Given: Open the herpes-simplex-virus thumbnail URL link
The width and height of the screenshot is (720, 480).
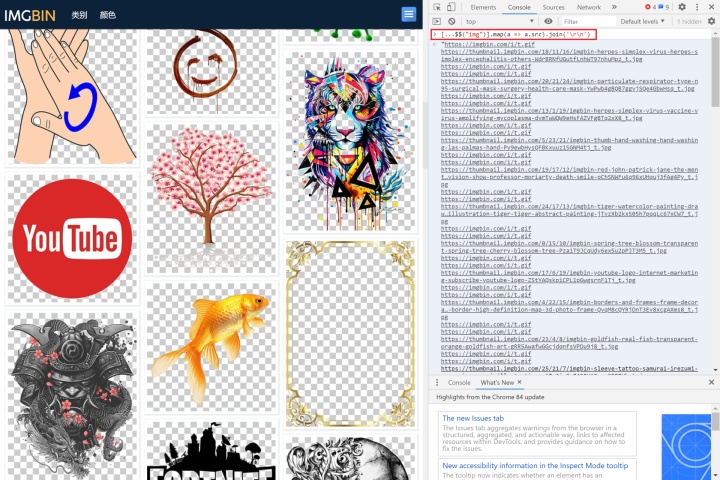Looking at the screenshot, I should point(569,55).
